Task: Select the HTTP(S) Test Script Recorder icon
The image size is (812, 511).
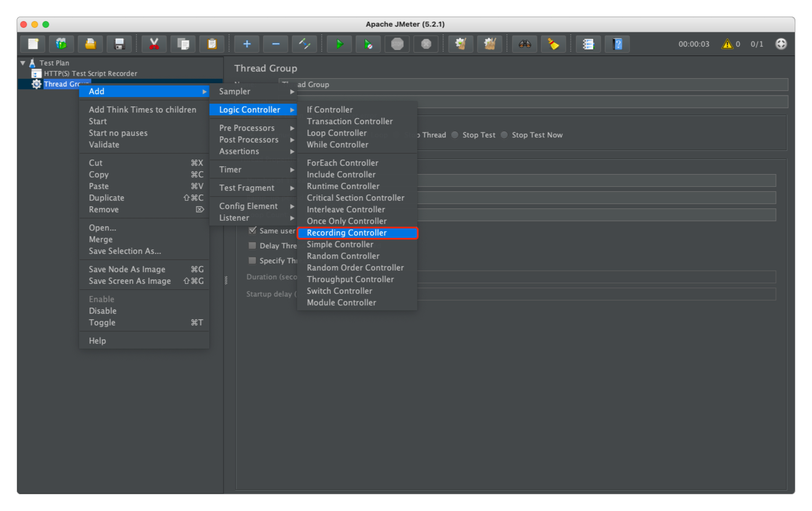Action: (37, 73)
